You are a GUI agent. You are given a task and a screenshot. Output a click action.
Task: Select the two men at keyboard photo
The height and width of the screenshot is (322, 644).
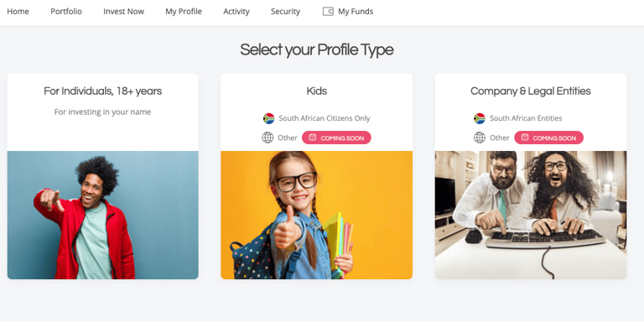[531, 216]
